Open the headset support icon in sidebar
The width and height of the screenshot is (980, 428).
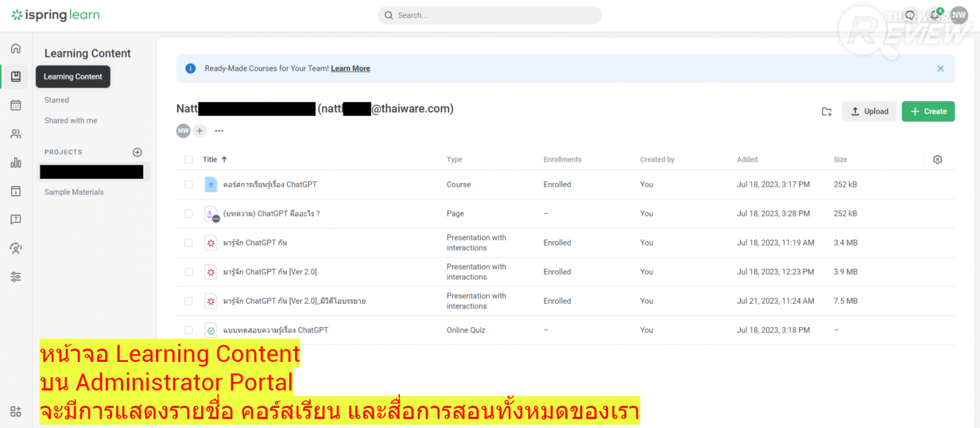(x=16, y=248)
